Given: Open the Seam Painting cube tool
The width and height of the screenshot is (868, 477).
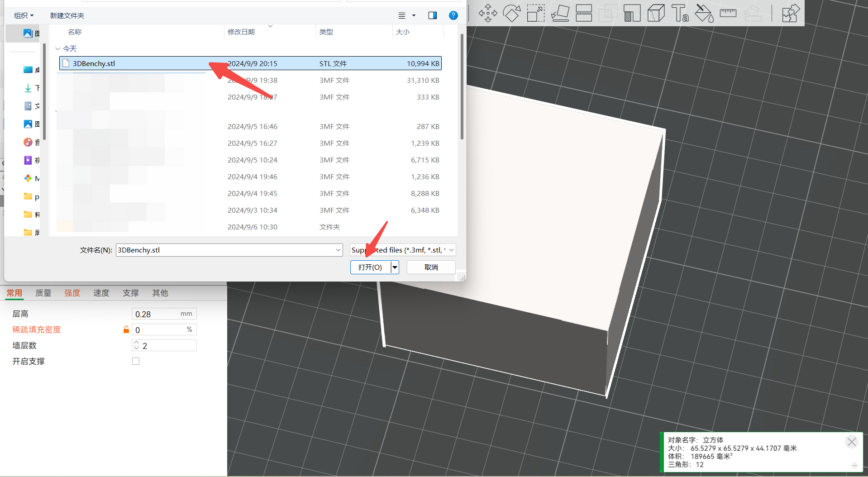Looking at the screenshot, I should click(x=656, y=13).
